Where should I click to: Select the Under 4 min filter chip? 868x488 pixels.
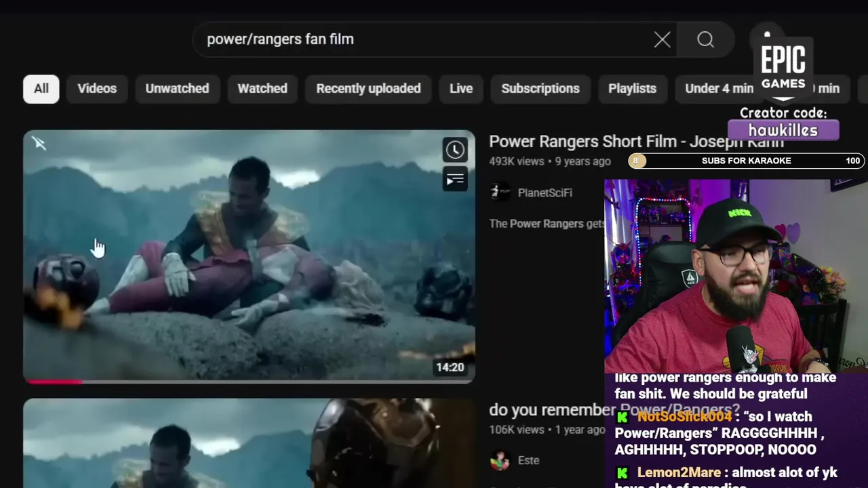coord(719,89)
